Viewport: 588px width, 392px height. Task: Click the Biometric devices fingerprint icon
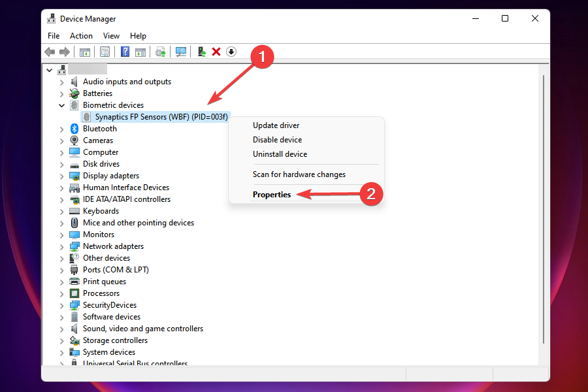pyautogui.click(x=74, y=105)
